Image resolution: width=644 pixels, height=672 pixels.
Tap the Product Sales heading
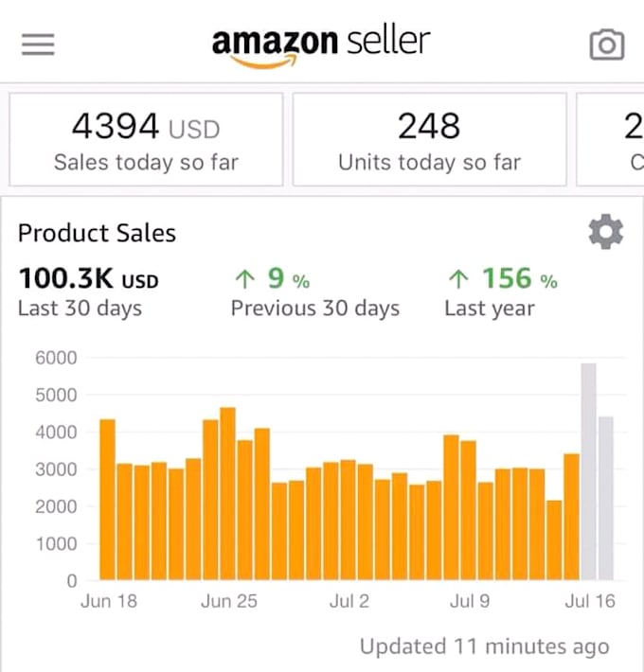pyautogui.click(x=97, y=233)
